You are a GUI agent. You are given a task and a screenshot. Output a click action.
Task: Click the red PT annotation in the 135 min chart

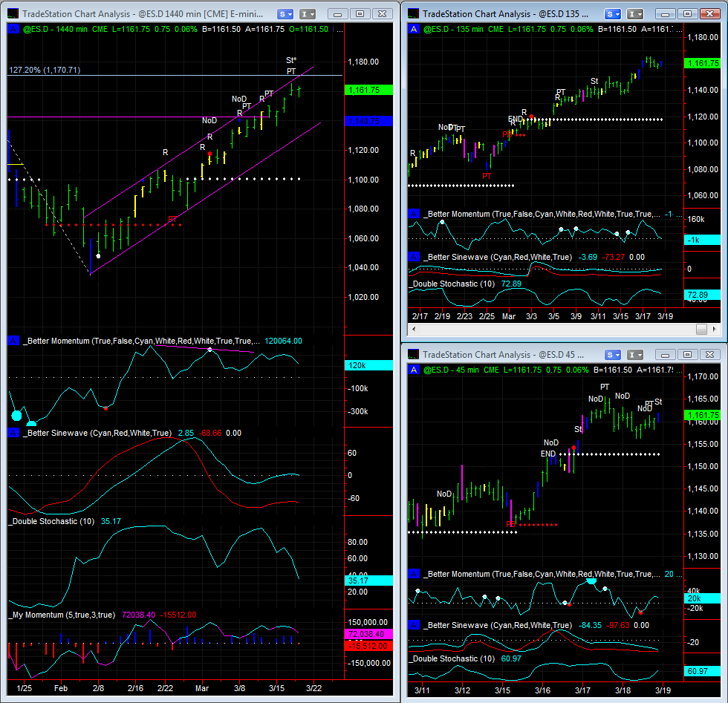pos(487,176)
